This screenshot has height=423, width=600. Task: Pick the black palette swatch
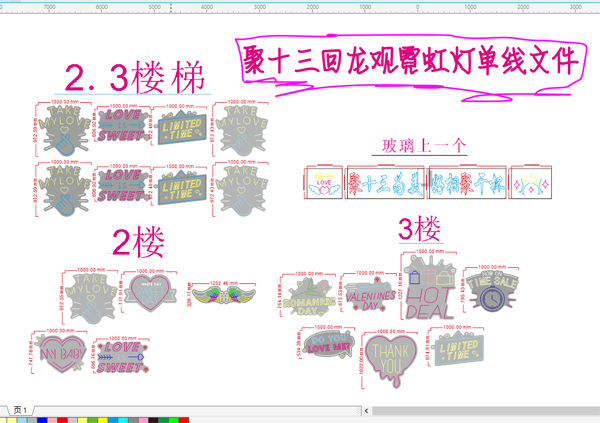153,420
